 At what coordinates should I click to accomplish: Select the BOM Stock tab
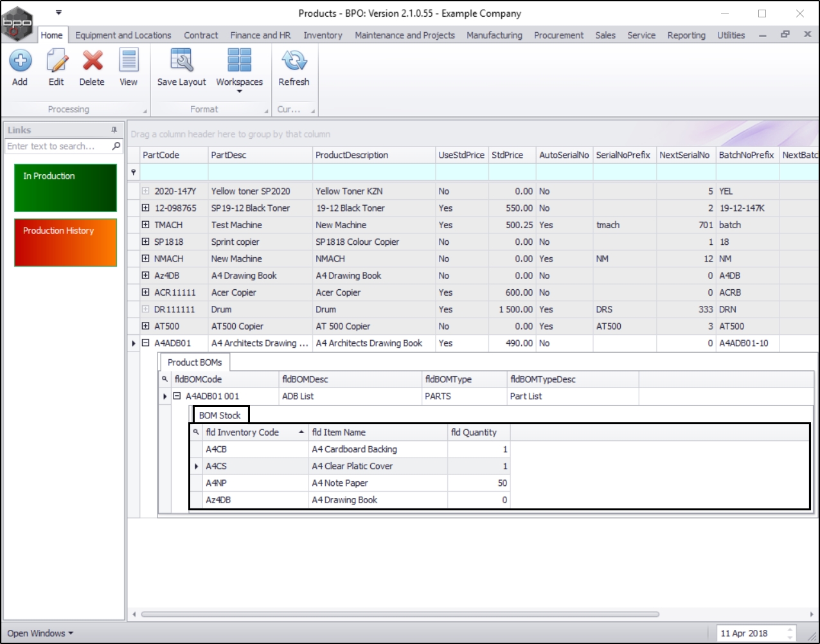pos(220,415)
